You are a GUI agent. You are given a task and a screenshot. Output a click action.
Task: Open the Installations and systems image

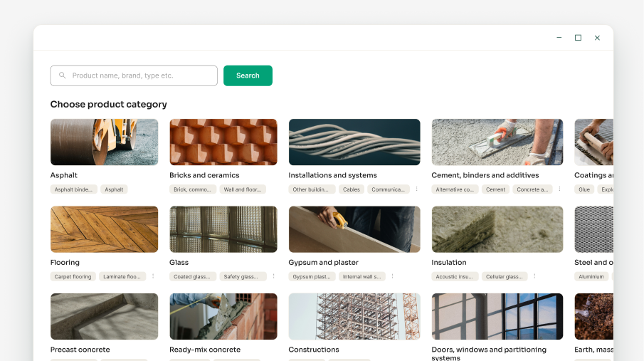(354, 142)
